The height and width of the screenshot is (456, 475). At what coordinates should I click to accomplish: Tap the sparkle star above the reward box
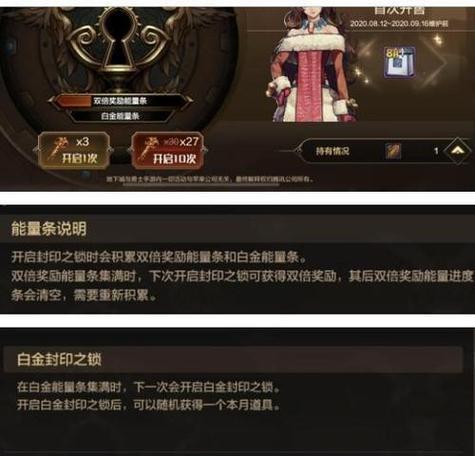click(437, 40)
